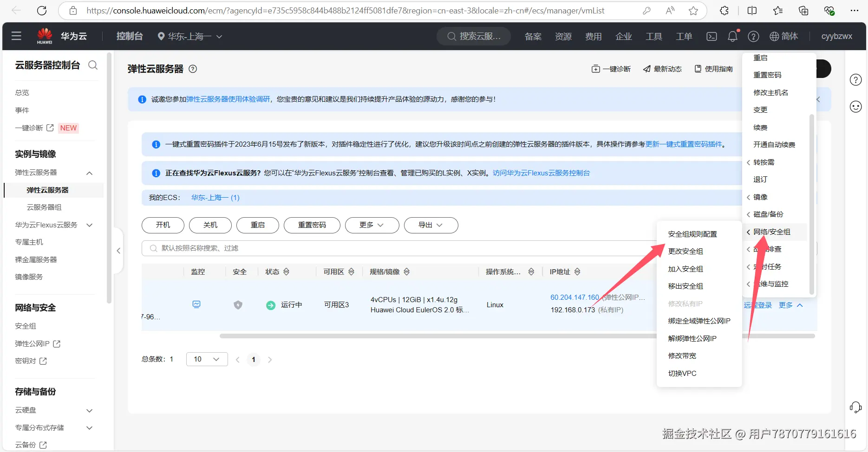Viewport: 868px width, 452px height.
Task: Sort the table by 规格/镜像 column
Action: [x=406, y=271]
